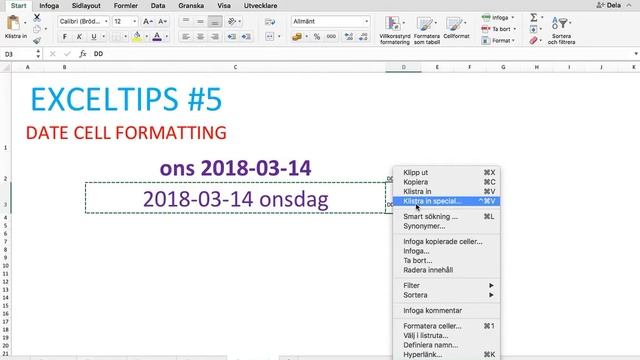Align text to bottom of cell
Image resolution: width=640 pixels, height=360 pixels.
coord(215,21)
